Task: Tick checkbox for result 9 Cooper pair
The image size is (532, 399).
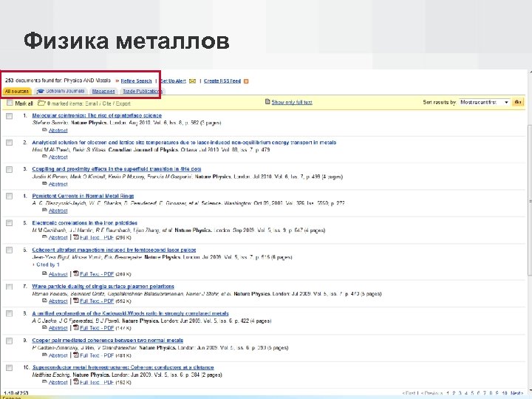Action: pyautogui.click(x=9, y=341)
